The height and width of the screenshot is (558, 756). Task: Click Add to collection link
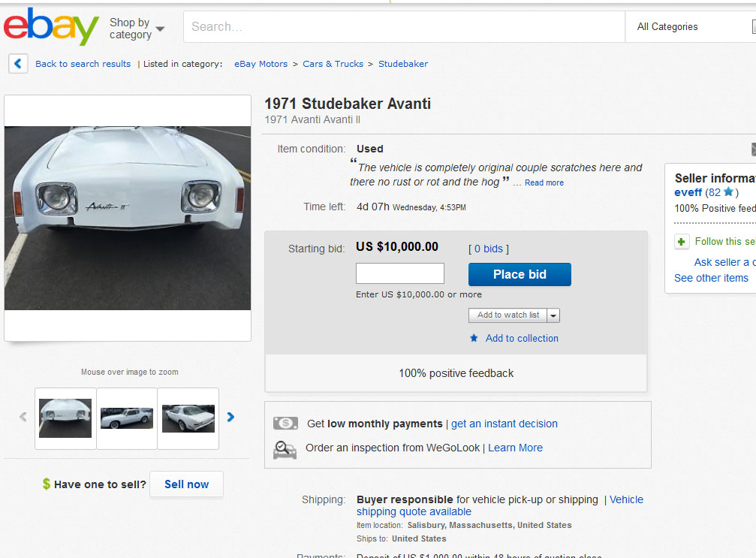coord(522,339)
